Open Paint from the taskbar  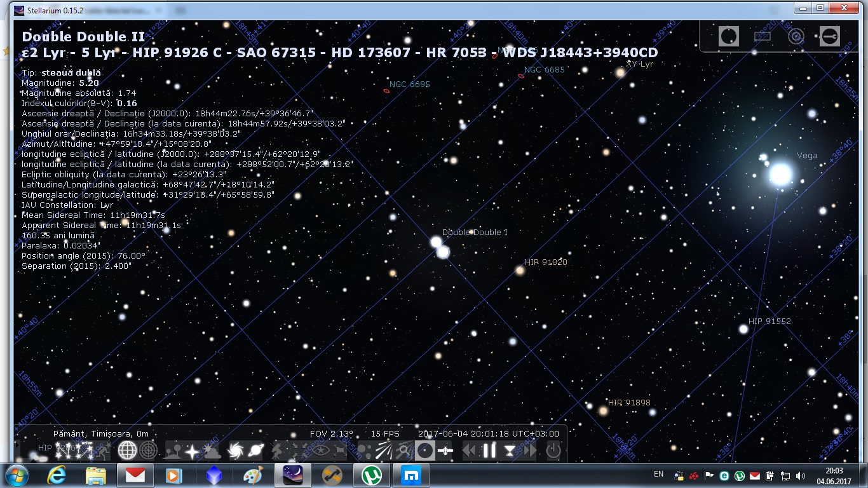pyautogui.click(x=252, y=475)
